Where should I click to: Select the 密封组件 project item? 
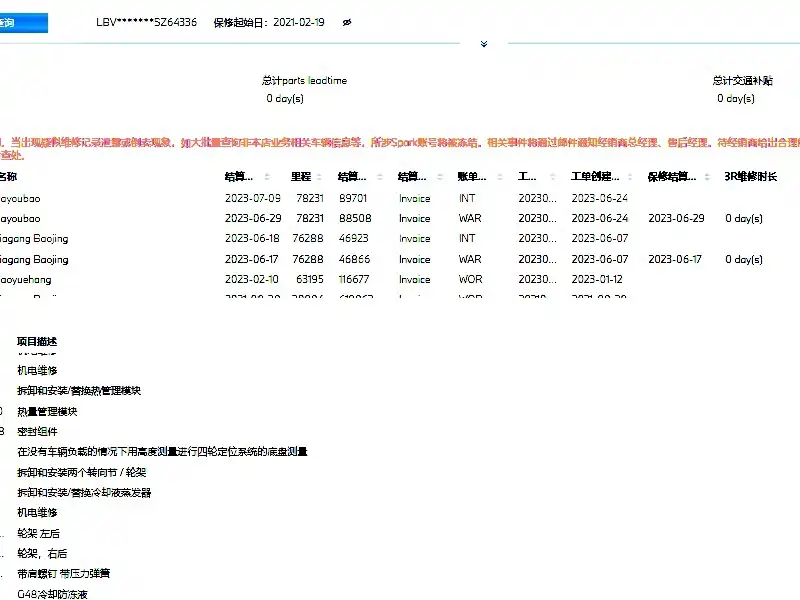coord(37,432)
